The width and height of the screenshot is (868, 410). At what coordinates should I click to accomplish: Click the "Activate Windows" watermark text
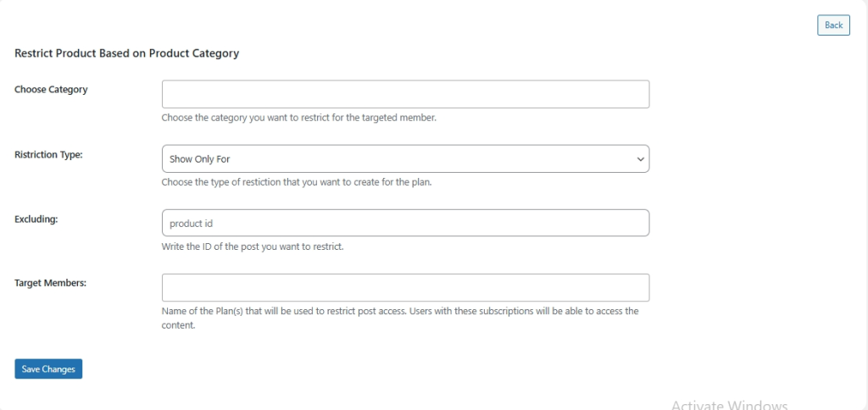point(729,405)
